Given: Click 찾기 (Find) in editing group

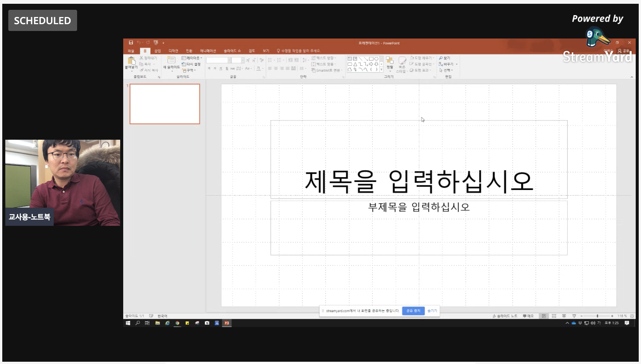Looking at the screenshot, I should point(444,58).
